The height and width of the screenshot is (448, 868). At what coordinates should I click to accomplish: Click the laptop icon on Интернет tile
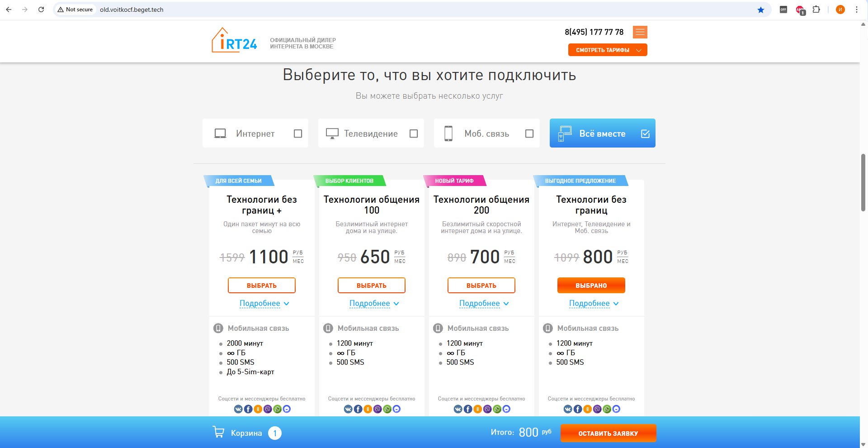pos(220,133)
